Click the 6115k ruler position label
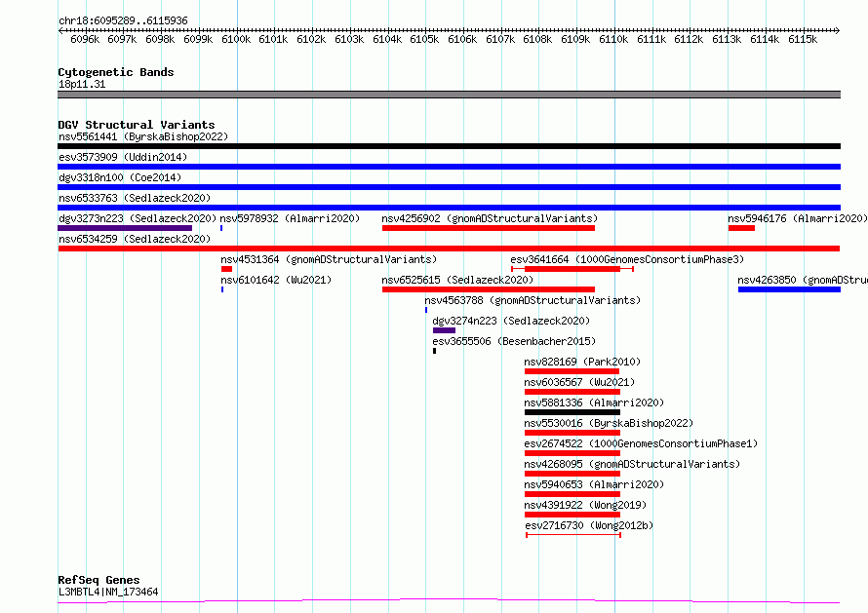 803,39
